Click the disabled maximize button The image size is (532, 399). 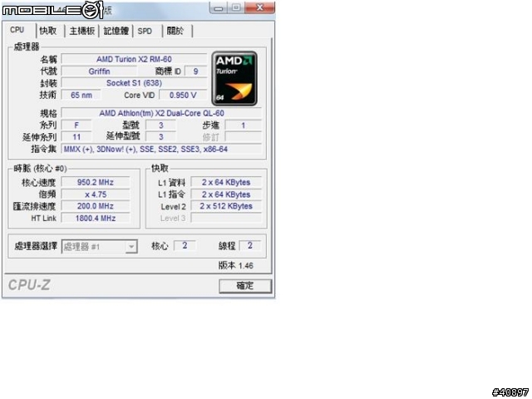[x=236, y=7]
